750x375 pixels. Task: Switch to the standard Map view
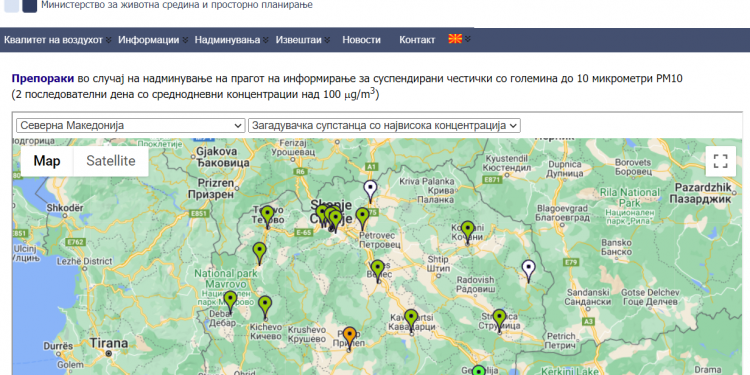(47, 161)
